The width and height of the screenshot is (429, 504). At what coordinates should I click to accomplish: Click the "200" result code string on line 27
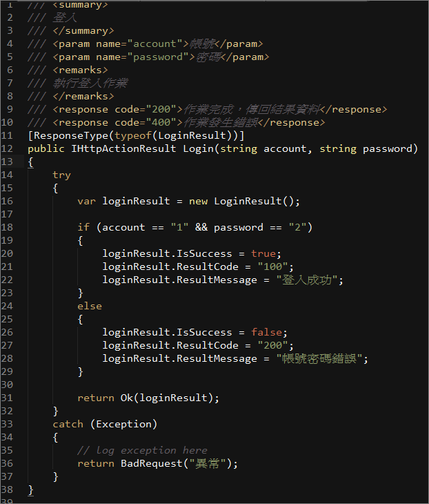272,345
